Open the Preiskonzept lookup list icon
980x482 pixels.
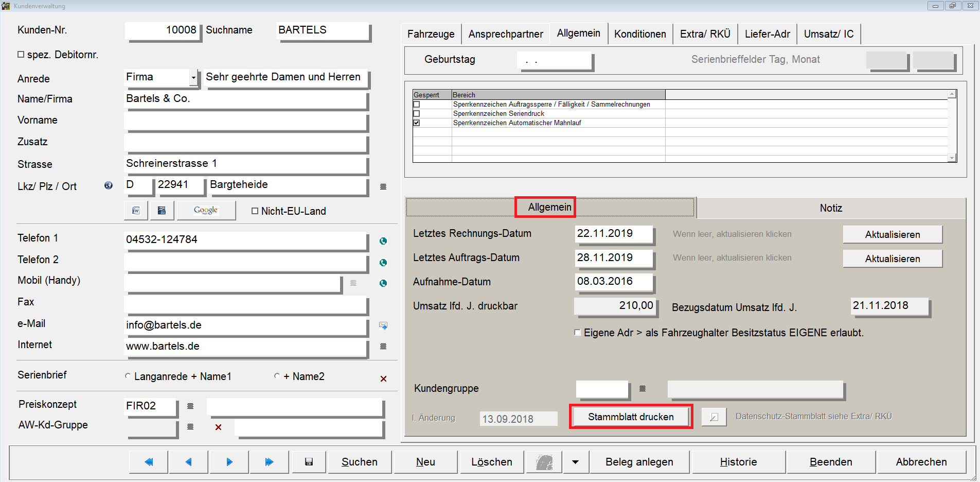[190, 406]
